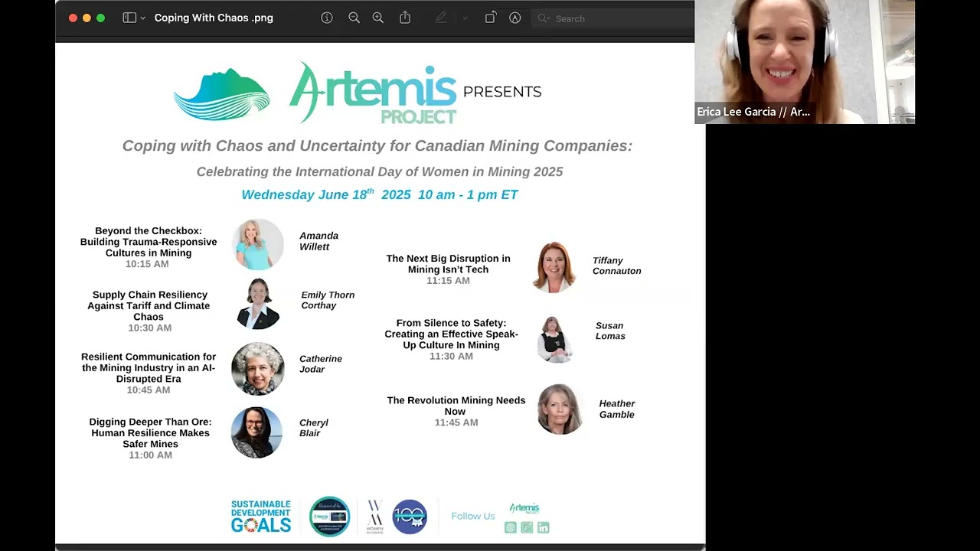The height and width of the screenshot is (551, 980).
Task: Minimize the Preview window
Action: [x=87, y=18]
